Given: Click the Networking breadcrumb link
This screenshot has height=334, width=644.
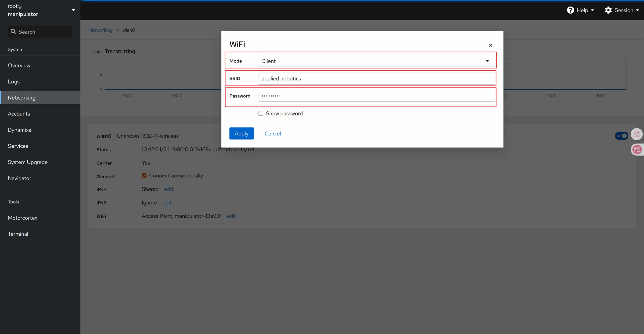Looking at the screenshot, I should (x=100, y=30).
